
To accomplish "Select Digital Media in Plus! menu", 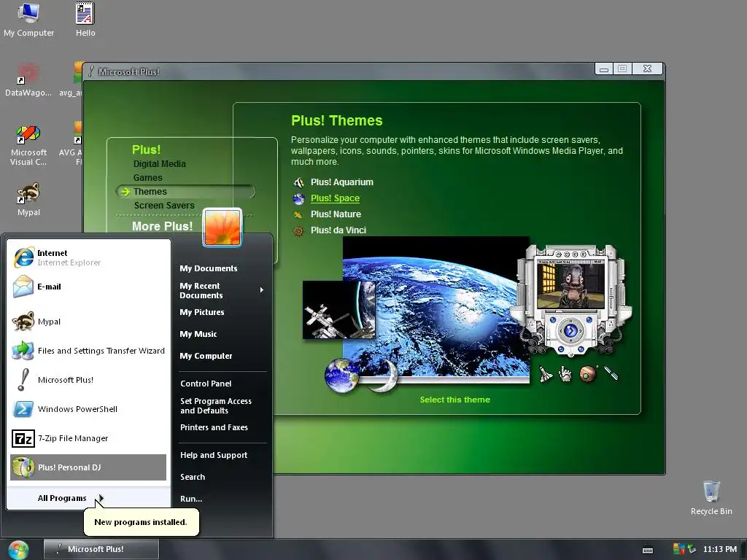I will point(160,164).
